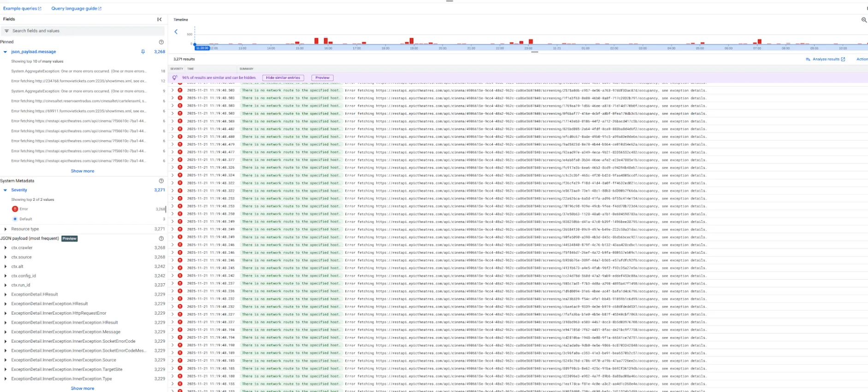Click the TIME column header
The image size is (868, 392).
coord(190,69)
